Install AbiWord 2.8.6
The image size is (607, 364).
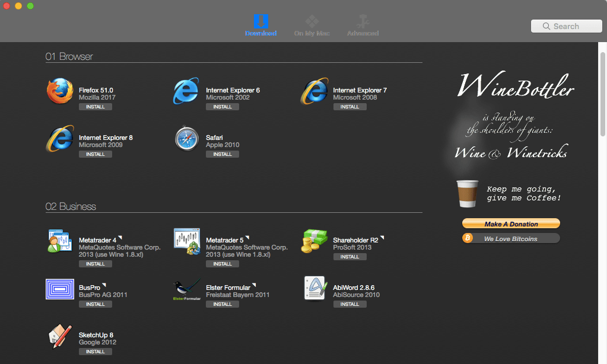349,304
